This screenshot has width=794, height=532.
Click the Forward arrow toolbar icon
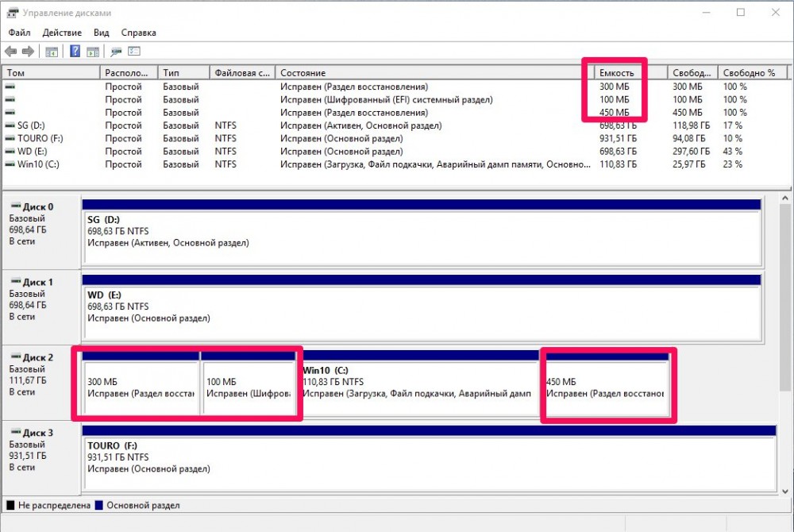29,51
